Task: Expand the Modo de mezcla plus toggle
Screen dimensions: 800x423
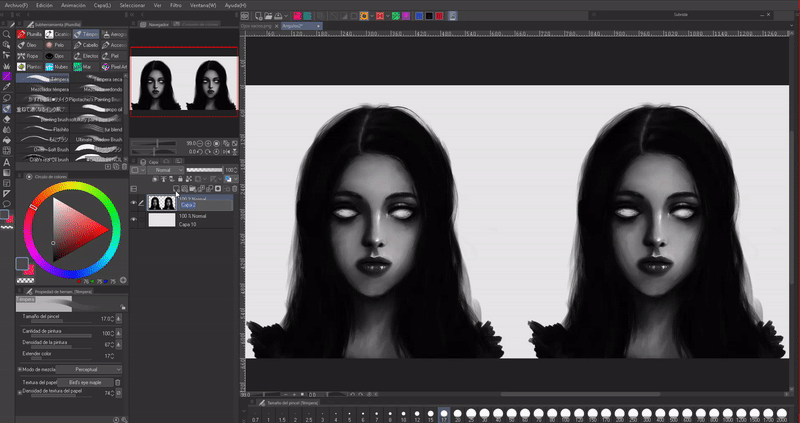Action: tap(19, 369)
